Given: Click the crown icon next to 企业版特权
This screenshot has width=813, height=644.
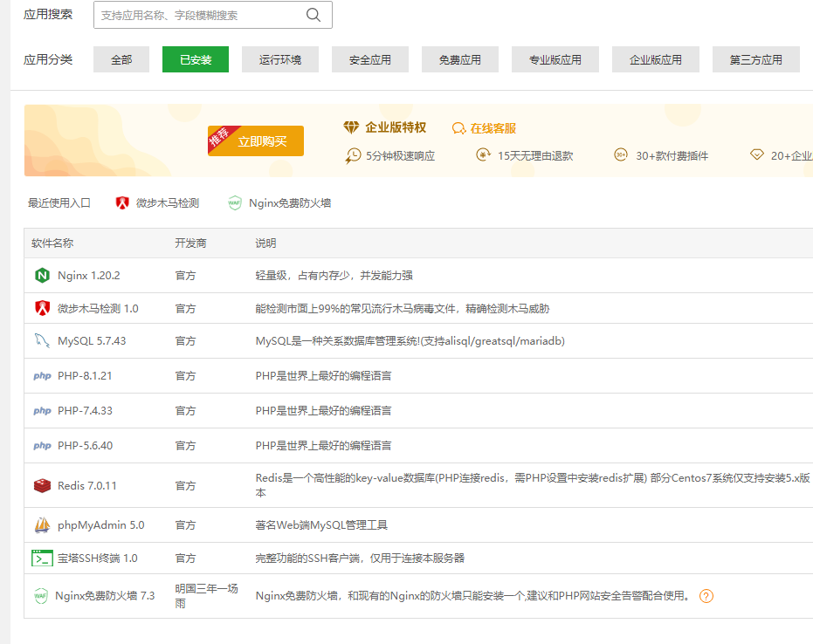Looking at the screenshot, I should point(349,127).
